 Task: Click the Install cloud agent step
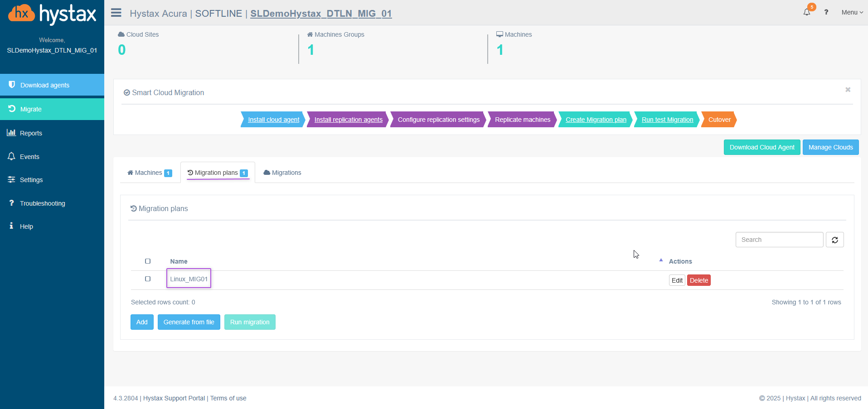coord(273,120)
